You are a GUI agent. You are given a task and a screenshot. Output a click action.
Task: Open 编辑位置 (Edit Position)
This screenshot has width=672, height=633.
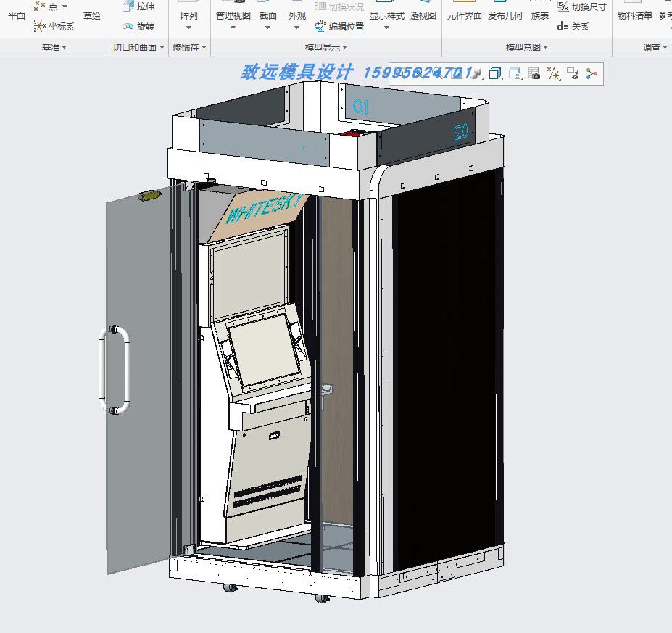tap(339, 27)
